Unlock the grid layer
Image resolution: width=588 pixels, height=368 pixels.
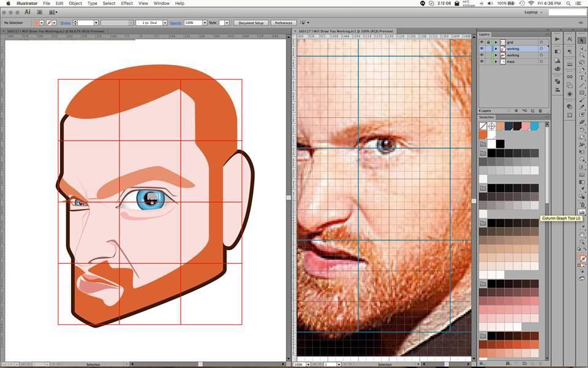(x=488, y=42)
